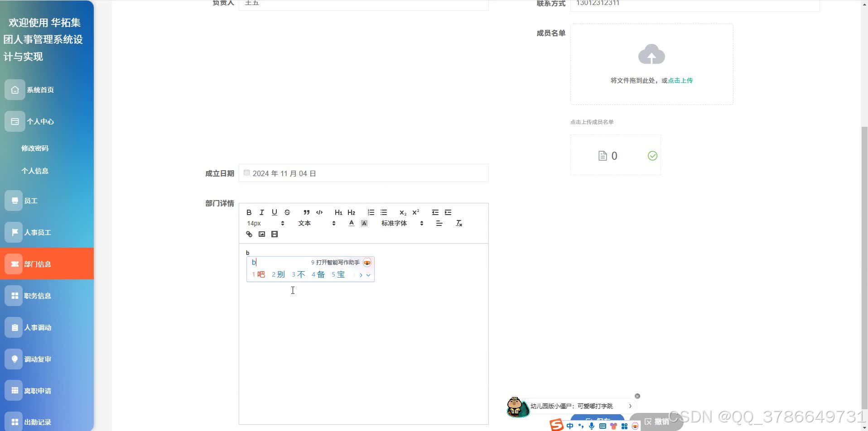Insert a hyperlink in the rich text editor
Image resolution: width=868 pixels, height=431 pixels.
(x=249, y=234)
